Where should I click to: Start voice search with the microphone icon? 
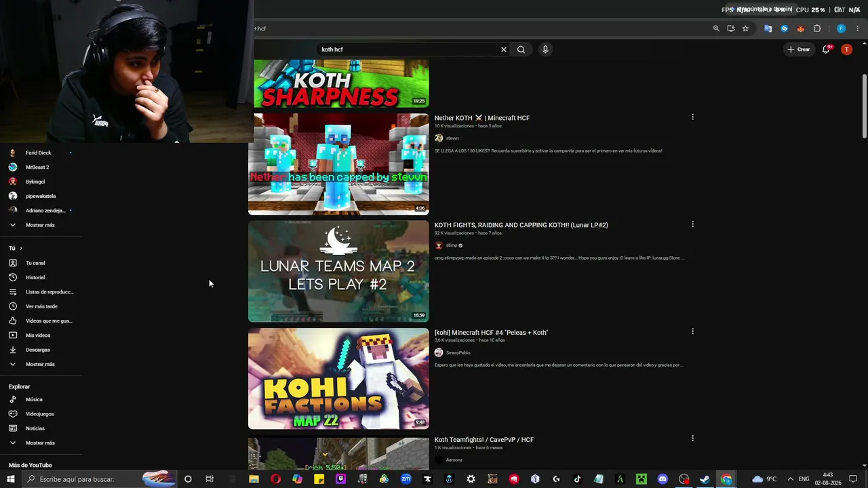pos(545,49)
